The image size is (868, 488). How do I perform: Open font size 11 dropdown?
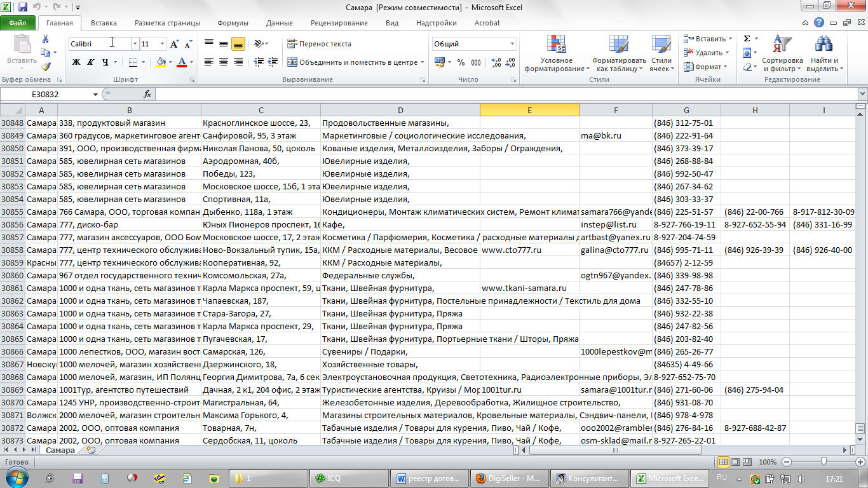[x=162, y=44]
